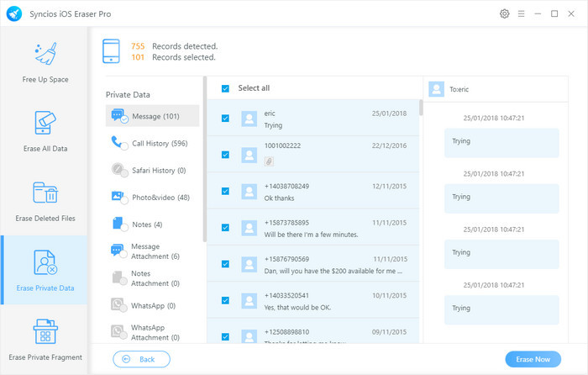Open the Call History (596) category
This screenshot has width=588, height=375.
(x=152, y=144)
